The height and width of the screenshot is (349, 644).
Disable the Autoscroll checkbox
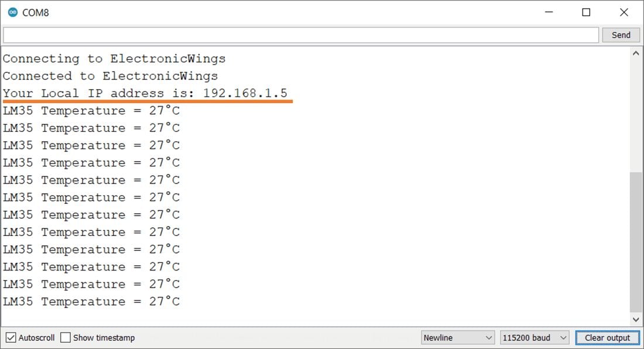11,338
